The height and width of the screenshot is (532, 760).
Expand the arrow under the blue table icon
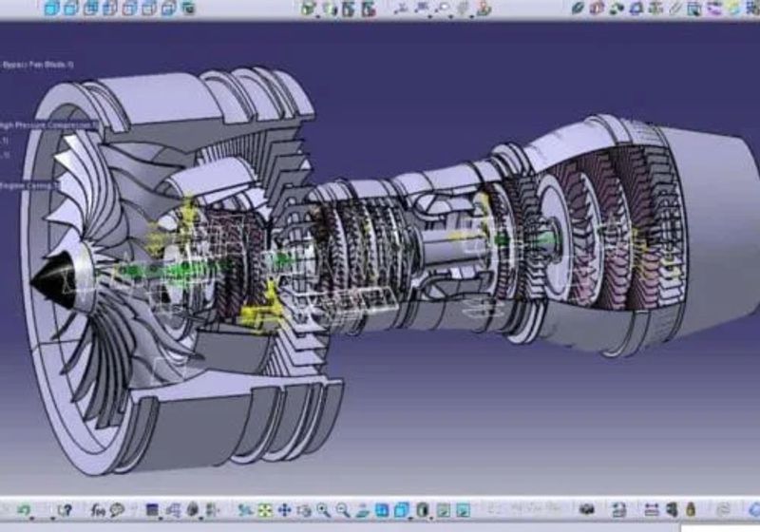(161, 518)
